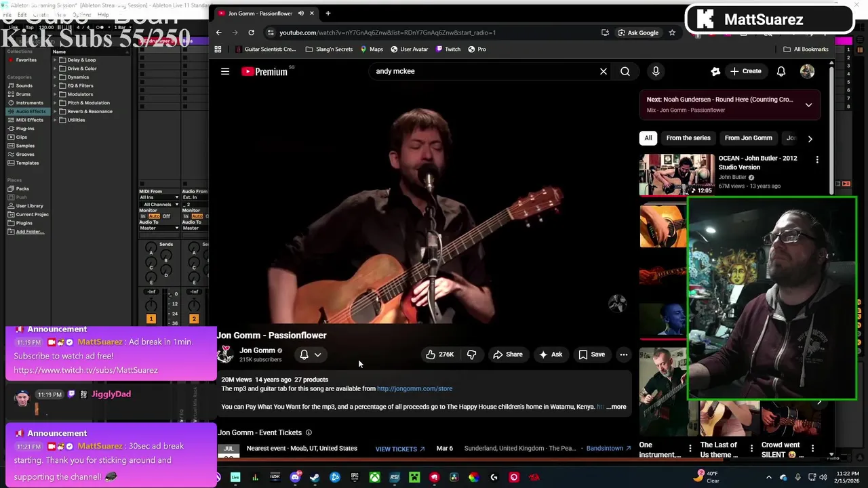Open jongomm.com/store link in description
Image resolution: width=868 pixels, height=488 pixels.
point(414,389)
